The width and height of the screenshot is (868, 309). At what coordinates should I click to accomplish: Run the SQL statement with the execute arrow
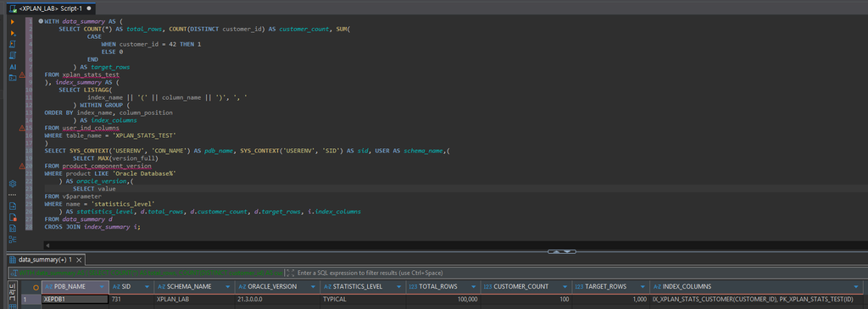click(13, 21)
